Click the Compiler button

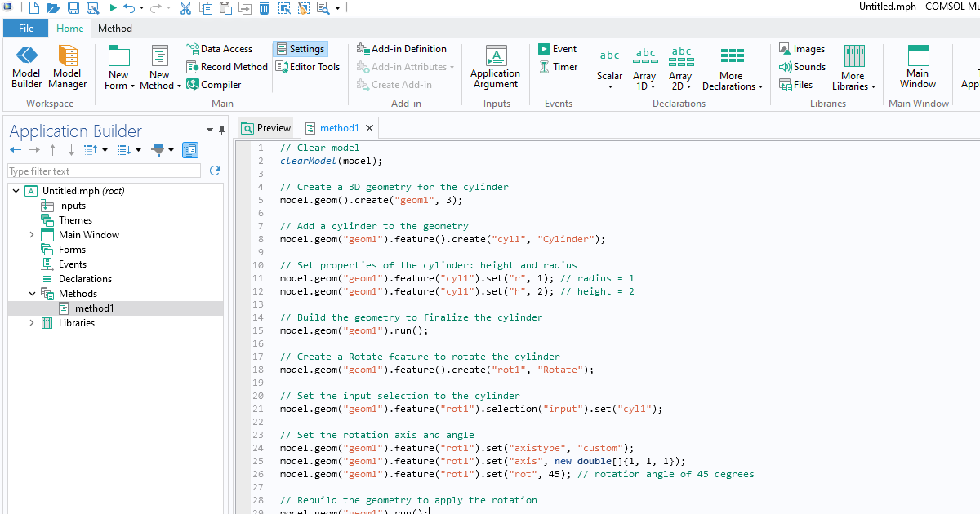[214, 85]
